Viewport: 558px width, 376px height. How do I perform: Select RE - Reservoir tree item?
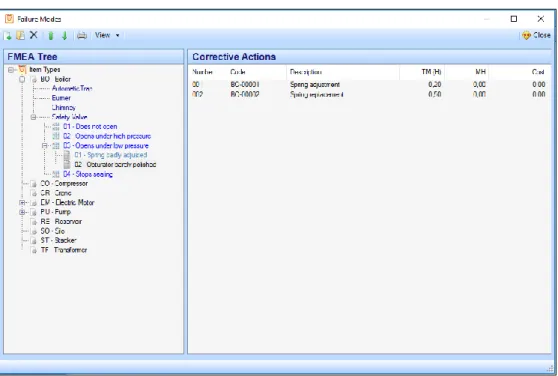tap(61, 221)
